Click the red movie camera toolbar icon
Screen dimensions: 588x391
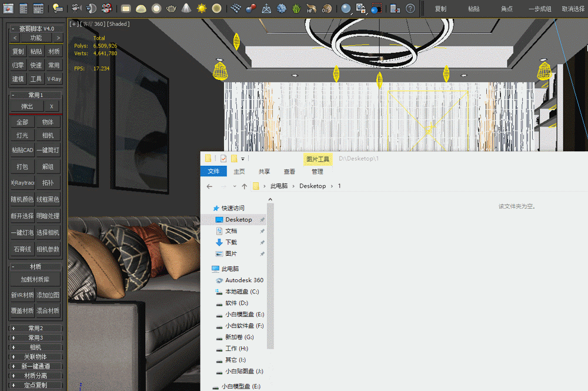click(107, 8)
